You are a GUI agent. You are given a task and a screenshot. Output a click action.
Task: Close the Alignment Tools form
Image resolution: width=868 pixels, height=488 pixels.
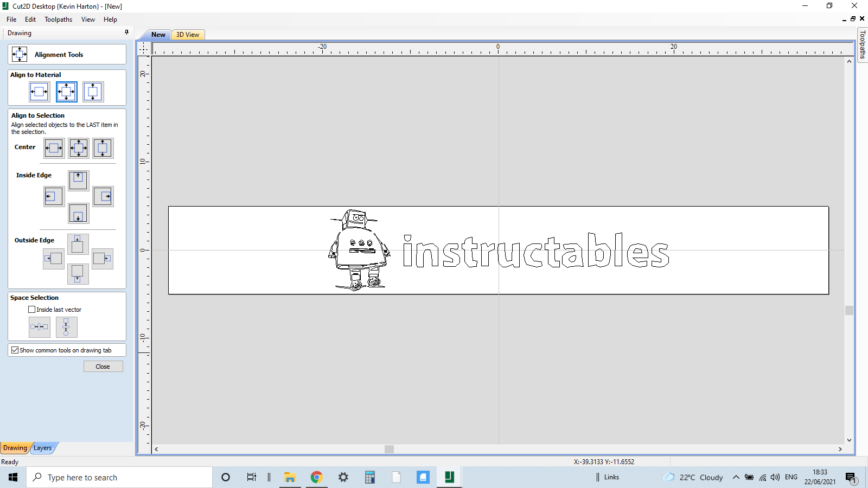(x=103, y=367)
